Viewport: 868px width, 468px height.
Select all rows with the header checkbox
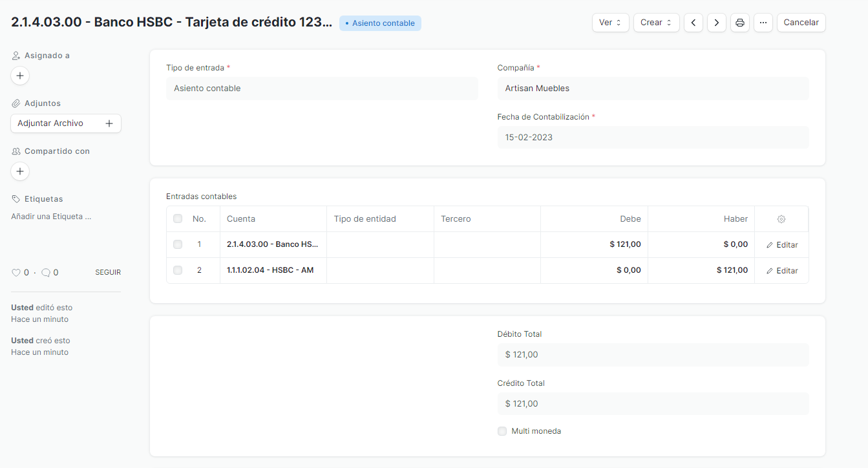pos(178,219)
